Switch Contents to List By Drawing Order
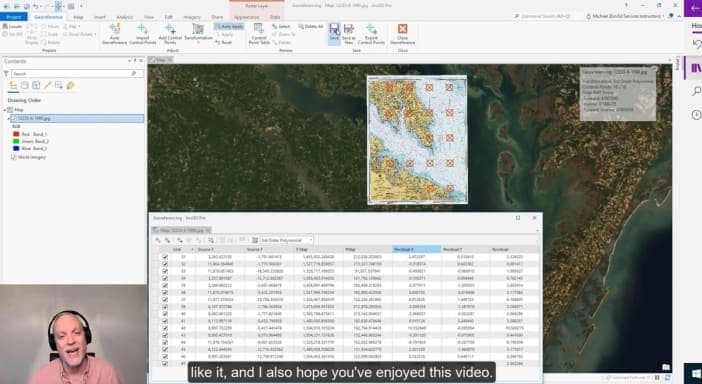Screen dimensions: 702x384 (x=13, y=85)
